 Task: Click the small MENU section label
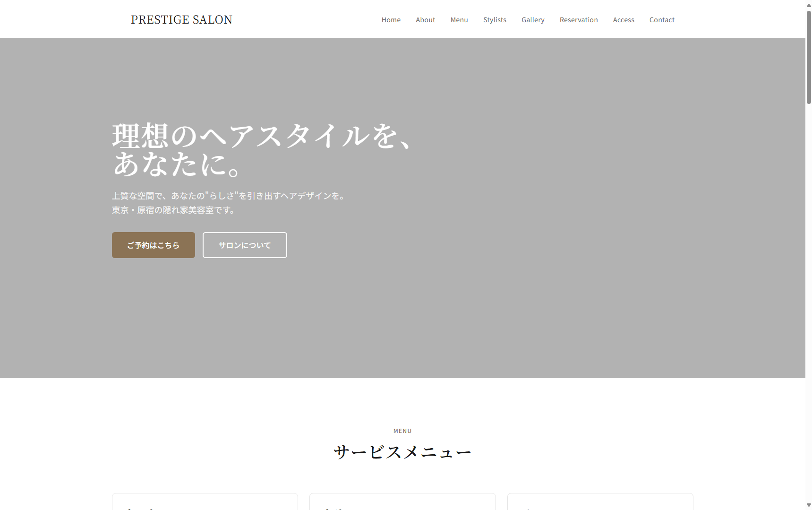pyautogui.click(x=402, y=431)
